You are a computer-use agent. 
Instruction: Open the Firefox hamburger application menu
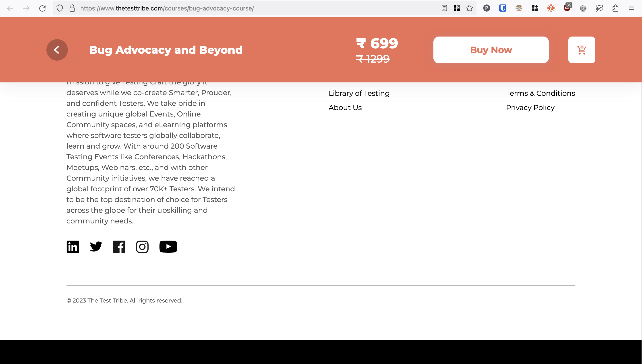[631, 8]
